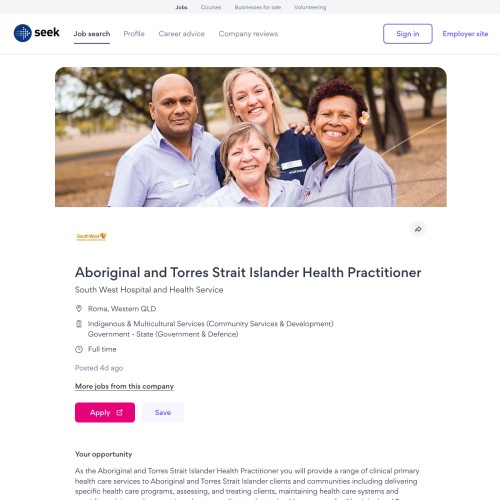
Task: Open the Profile tab
Action: (134, 34)
